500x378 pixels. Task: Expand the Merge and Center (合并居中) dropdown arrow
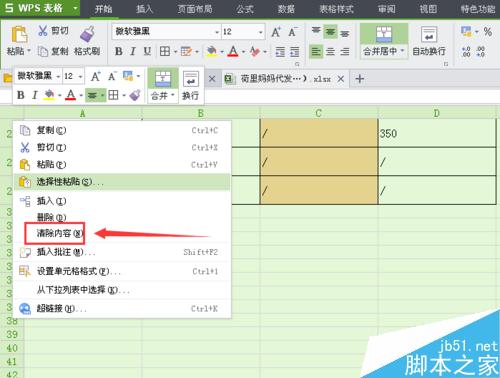(x=402, y=51)
